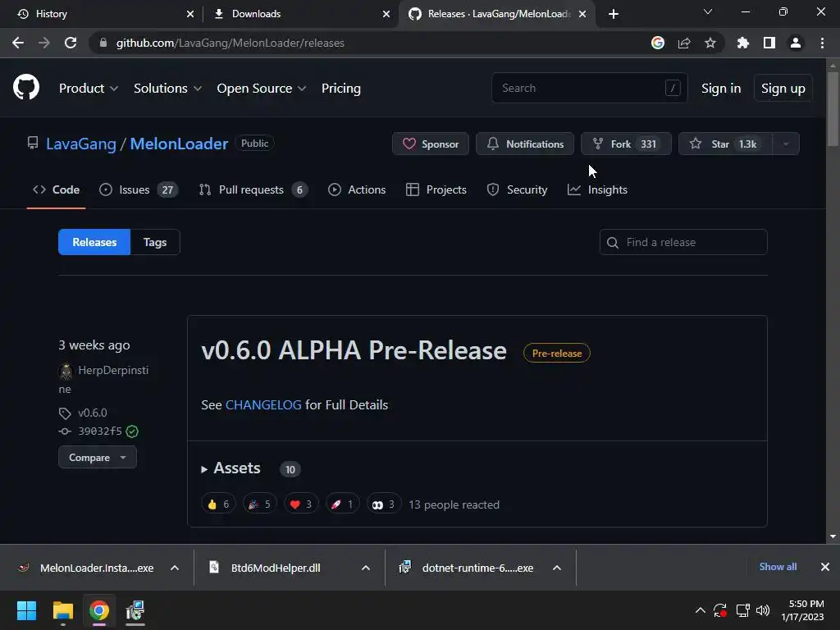840x630 pixels.
Task: Open the Google account icon in address bar
Action: [x=658, y=43]
